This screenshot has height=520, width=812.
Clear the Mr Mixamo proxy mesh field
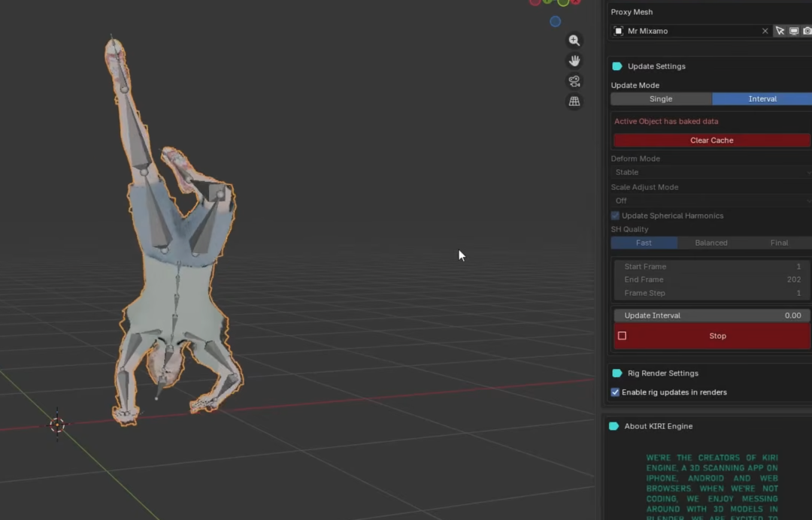(x=765, y=31)
